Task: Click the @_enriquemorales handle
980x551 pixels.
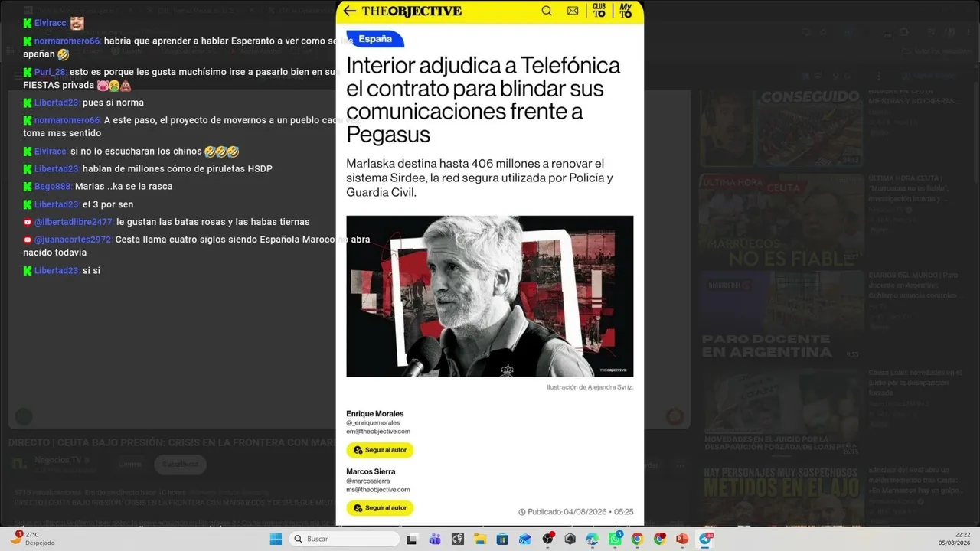Action: coord(373,422)
